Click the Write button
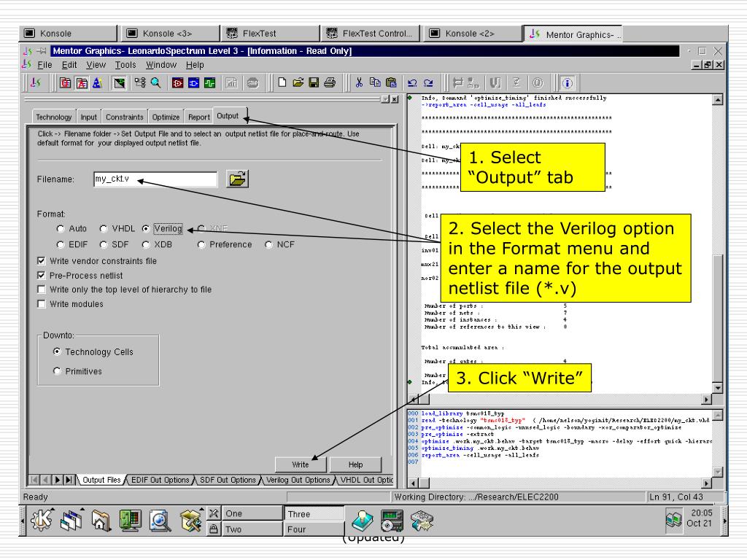747x560 pixels. pos(300,464)
